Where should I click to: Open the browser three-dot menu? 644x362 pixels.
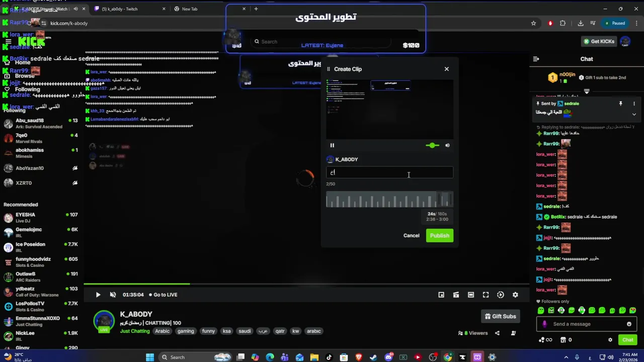(635, 23)
